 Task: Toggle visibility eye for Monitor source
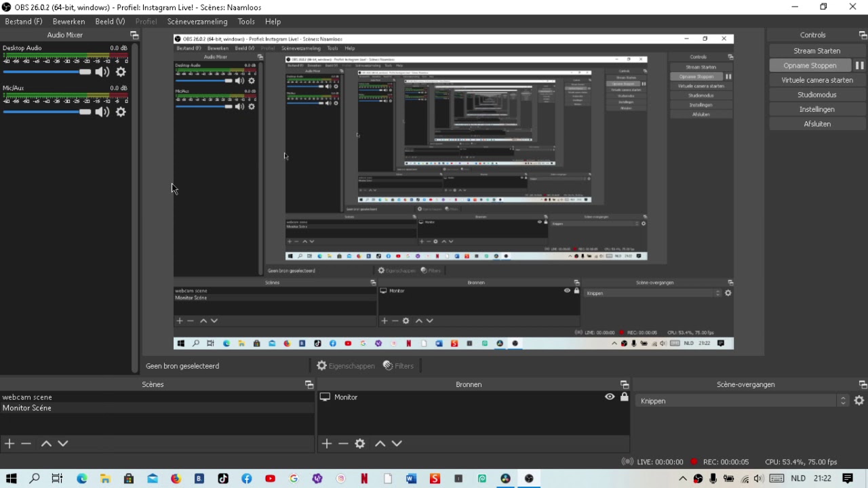coord(610,397)
